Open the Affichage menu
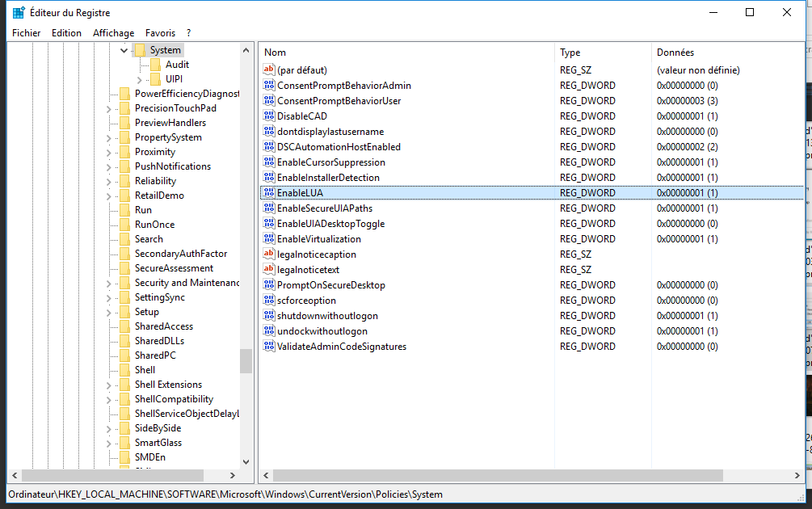This screenshot has width=812, height=509. [113, 32]
